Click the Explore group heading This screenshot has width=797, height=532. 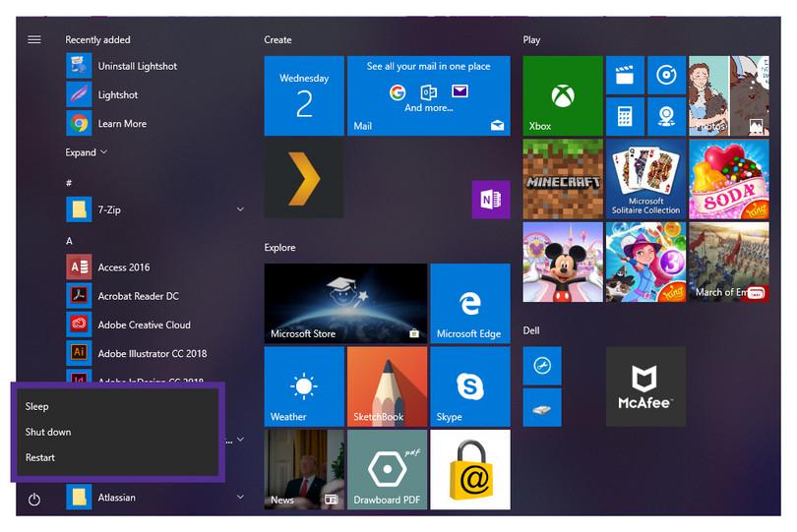click(x=279, y=248)
